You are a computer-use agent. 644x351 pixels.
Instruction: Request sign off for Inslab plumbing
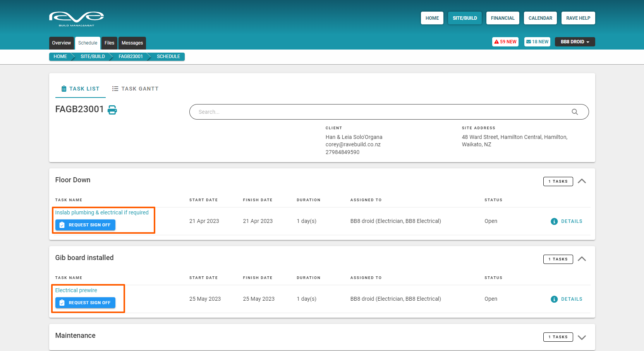coord(85,225)
